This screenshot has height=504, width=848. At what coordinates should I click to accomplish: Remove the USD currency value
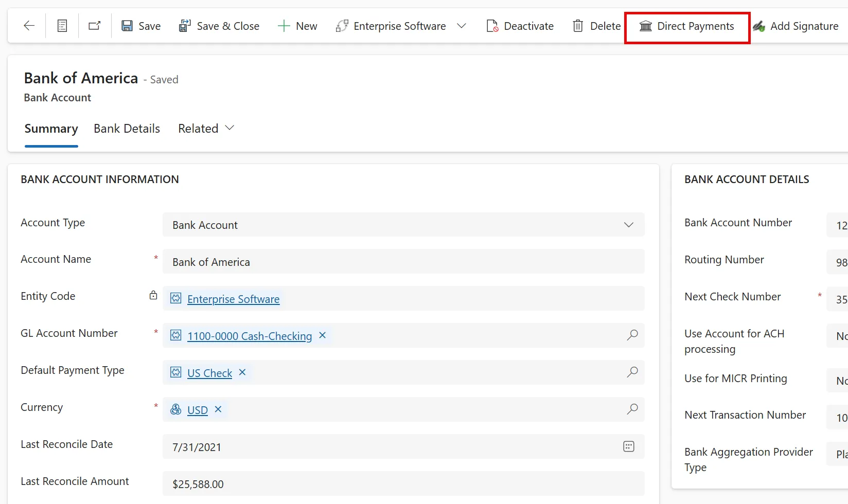pyautogui.click(x=218, y=409)
